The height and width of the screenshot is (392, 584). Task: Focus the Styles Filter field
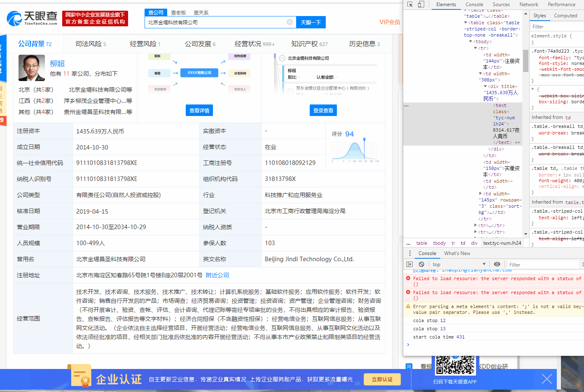click(557, 27)
